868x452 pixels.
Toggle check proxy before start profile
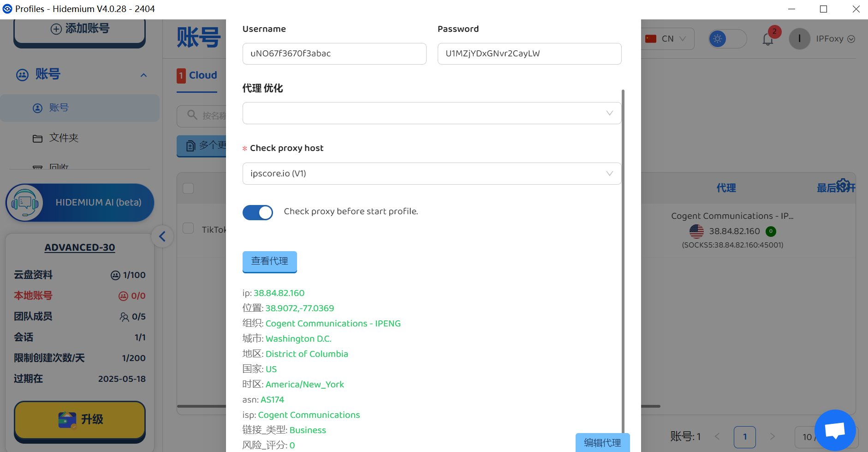coord(258,212)
